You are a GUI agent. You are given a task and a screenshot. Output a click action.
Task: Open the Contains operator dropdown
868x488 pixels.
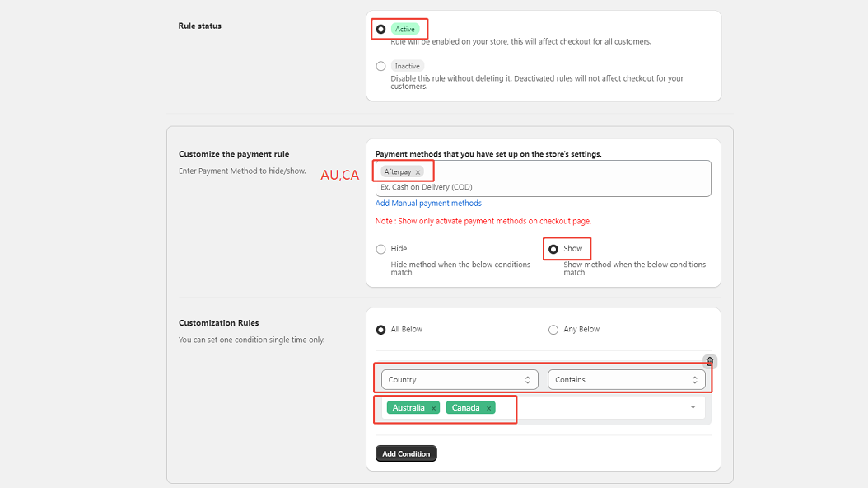pos(627,380)
